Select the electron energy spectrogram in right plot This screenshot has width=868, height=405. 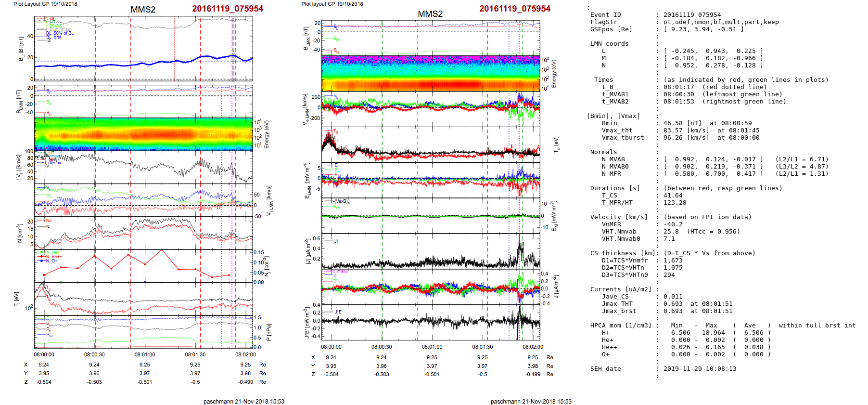pyautogui.click(x=431, y=73)
